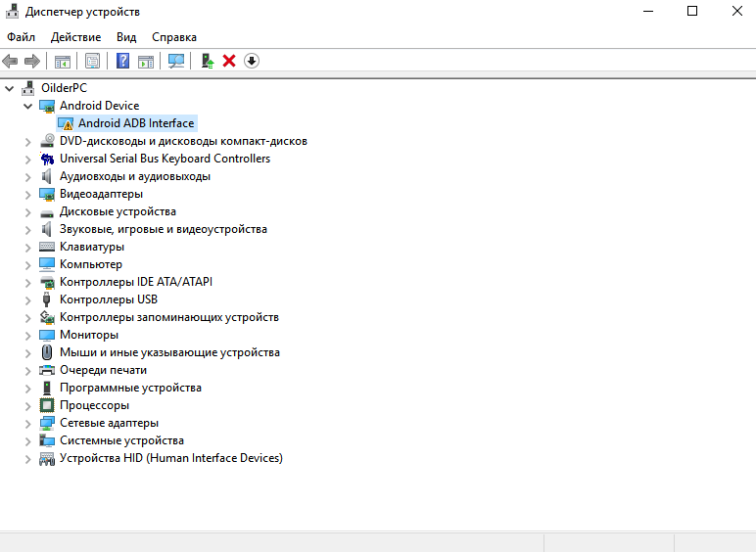Toggle the console tree pane icon
The height and width of the screenshot is (552, 756).
pyautogui.click(x=63, y=62)
